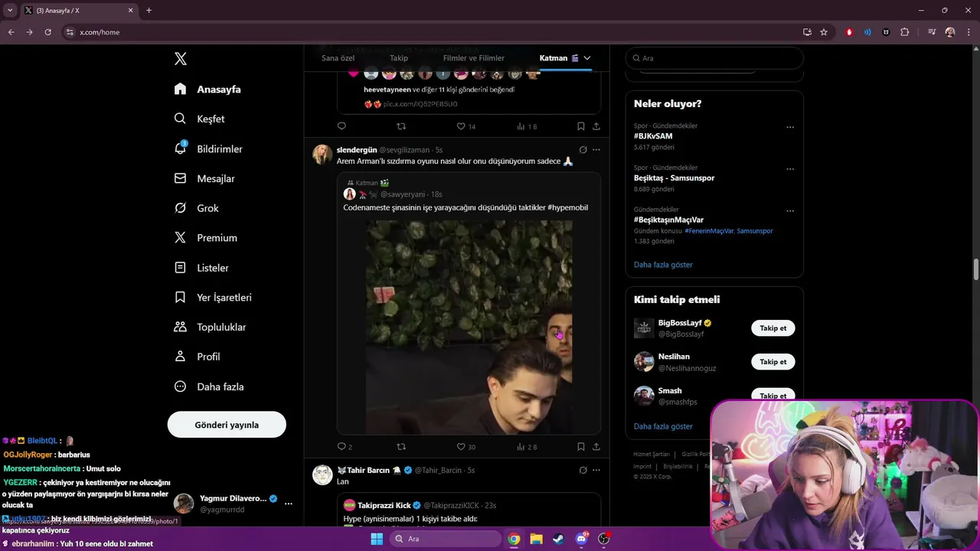Show more under Kimi takip etmeli
Image resolution: width=980 pixels, height=551 pixels.
point(663,426)
